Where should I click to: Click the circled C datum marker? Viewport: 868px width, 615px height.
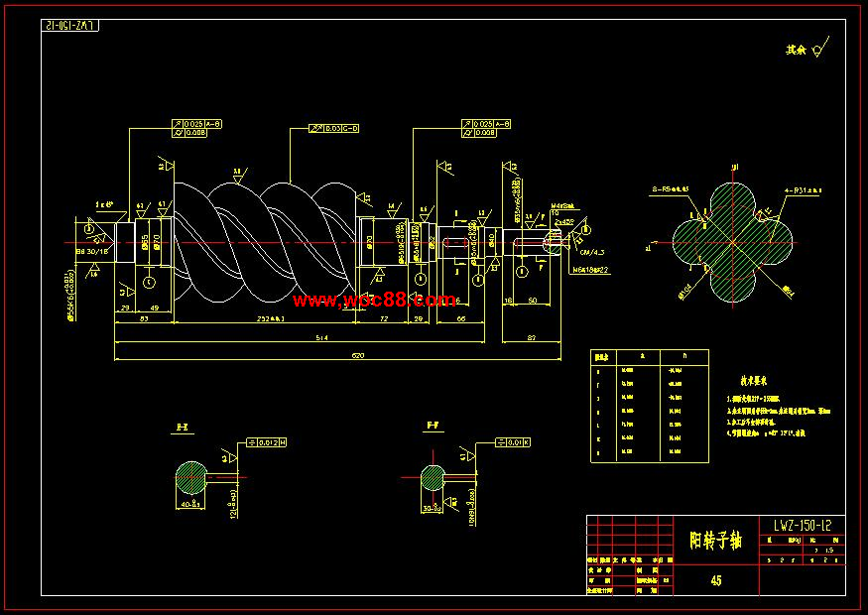coord(149,283)
